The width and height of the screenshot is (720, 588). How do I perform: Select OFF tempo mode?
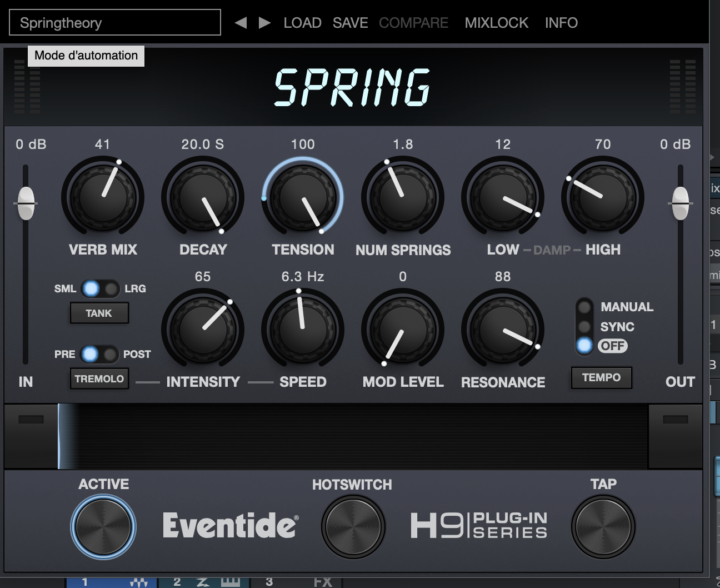coord(584,346)
